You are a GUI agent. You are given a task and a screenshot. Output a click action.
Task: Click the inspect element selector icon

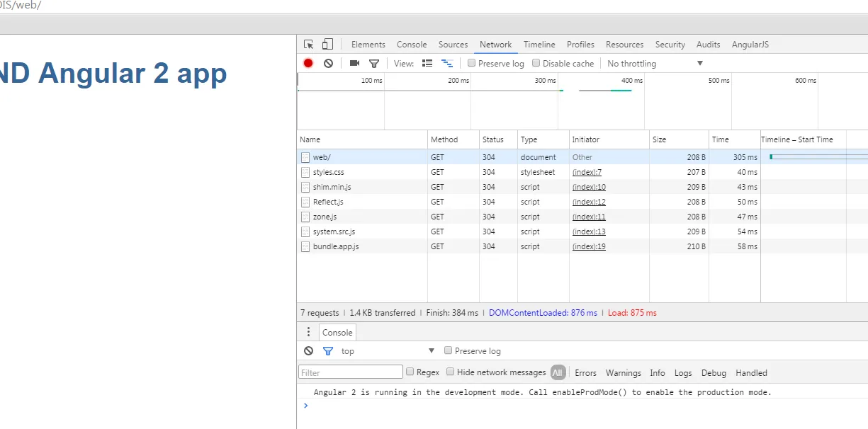[309, 45]
